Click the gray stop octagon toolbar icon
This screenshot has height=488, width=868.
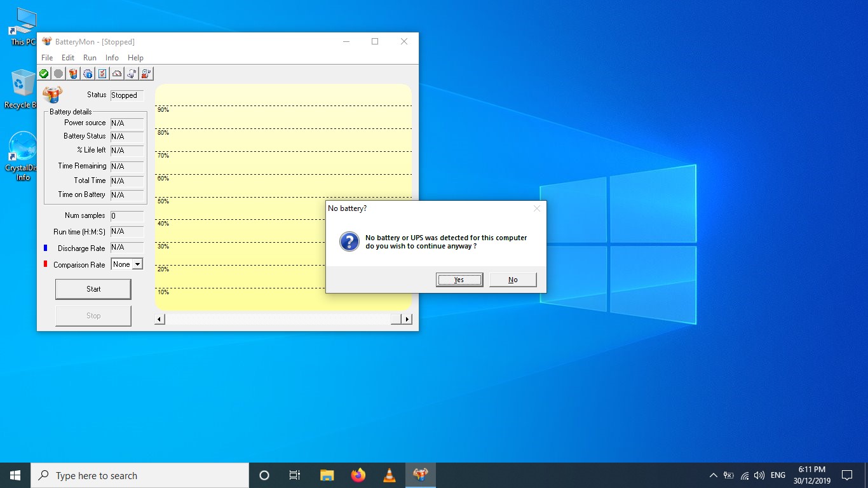click(x=58, y=74)
